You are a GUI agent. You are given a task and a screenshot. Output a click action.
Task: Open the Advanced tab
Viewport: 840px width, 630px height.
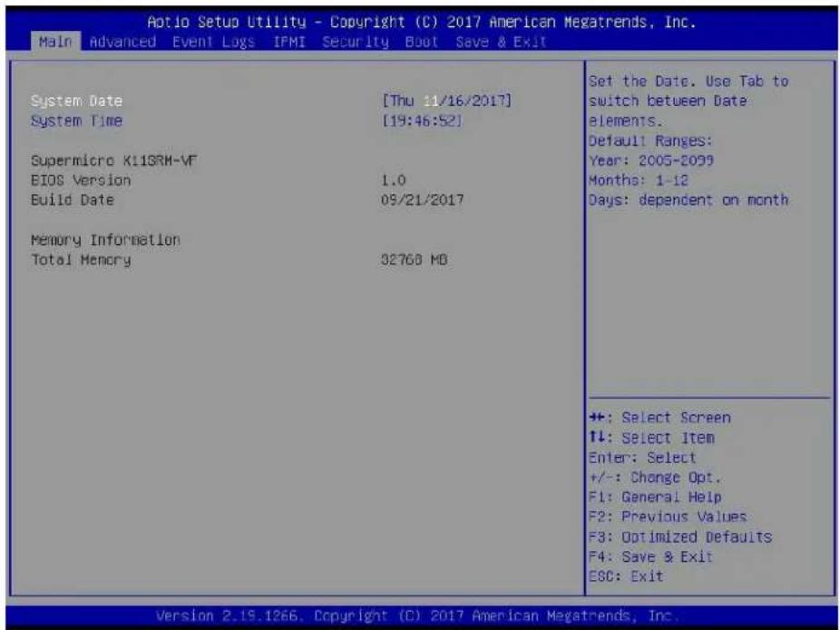point(122,42)
